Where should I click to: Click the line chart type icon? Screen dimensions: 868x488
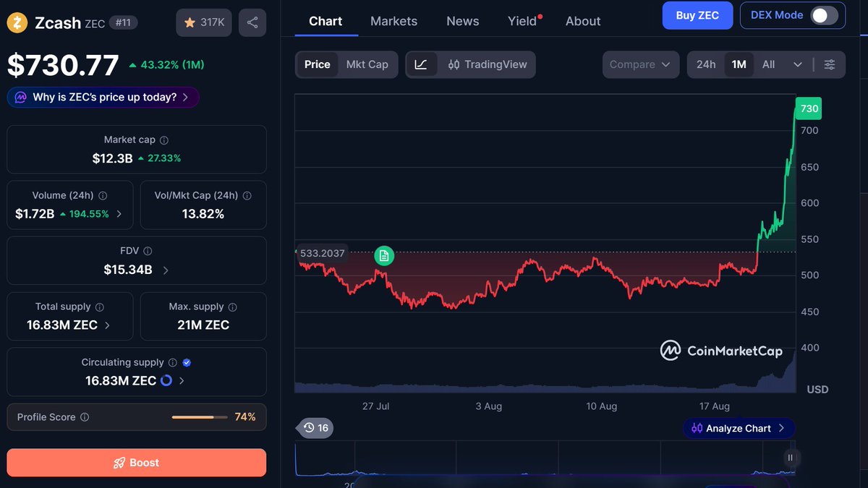[421, 64]
